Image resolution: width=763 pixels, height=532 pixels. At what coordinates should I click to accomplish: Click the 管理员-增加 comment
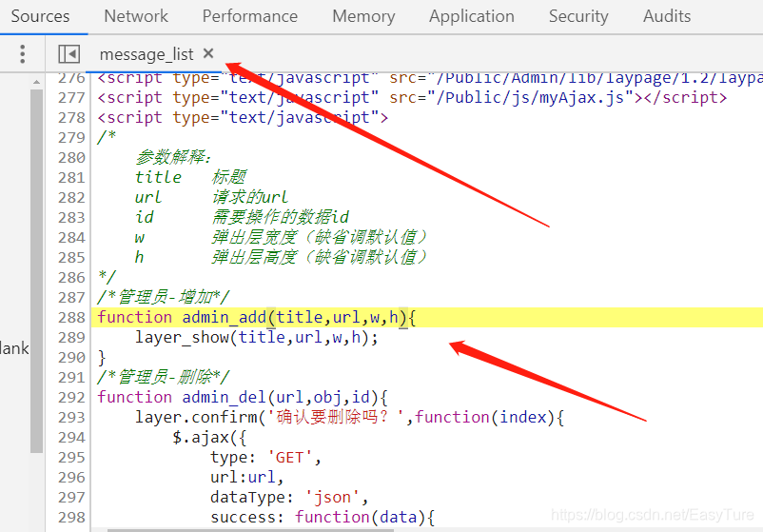tap(163, 297)
